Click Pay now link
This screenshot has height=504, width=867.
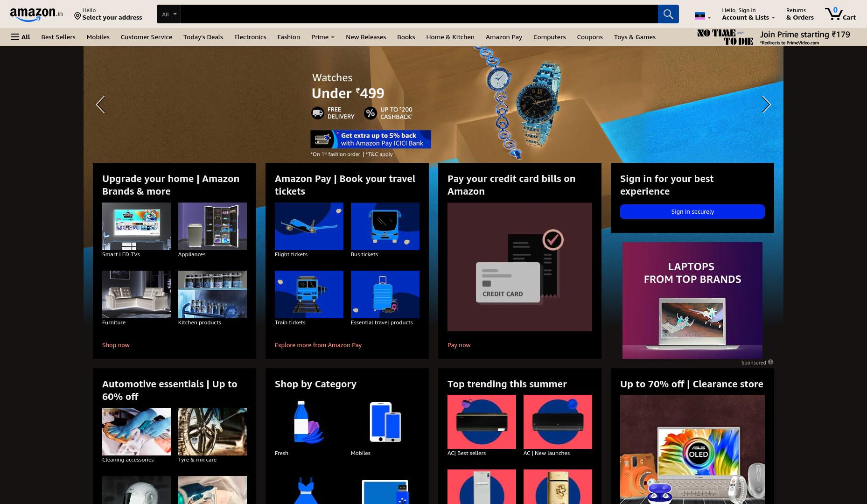[x=459, y=345]
